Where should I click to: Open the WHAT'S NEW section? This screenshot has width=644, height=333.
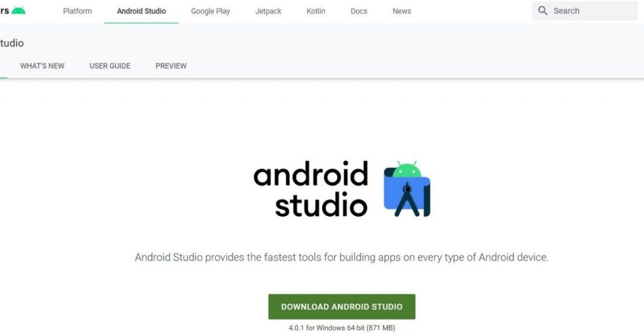coord(42,65)
